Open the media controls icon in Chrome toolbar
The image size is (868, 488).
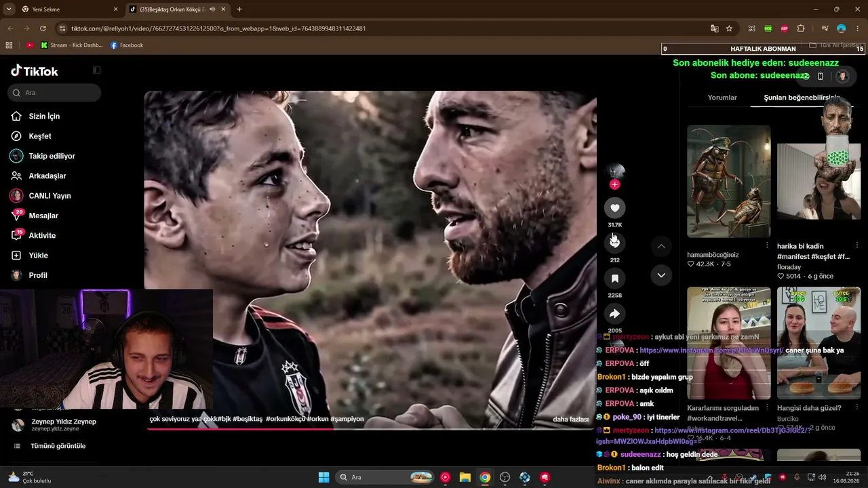coord(825,28)
